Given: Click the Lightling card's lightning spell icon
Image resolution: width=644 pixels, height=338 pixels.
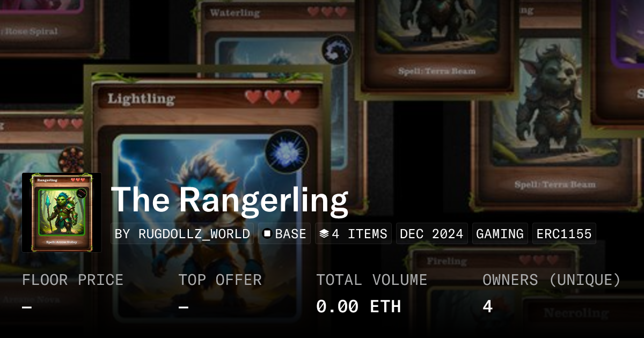Looking at the screenshot, I should click(287, 152).
